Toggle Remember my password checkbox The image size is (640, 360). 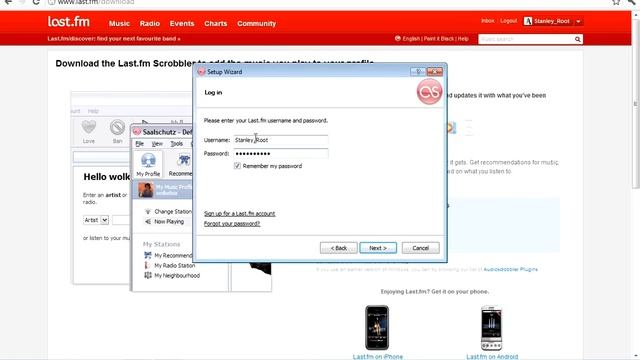(x=237, y=166)
